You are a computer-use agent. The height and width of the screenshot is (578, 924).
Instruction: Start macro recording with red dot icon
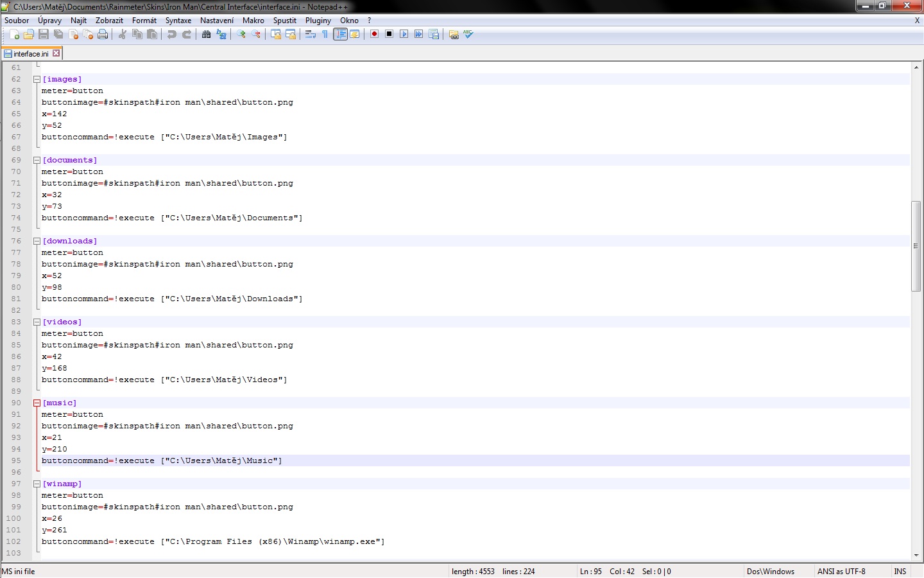[x=374, y=35]
